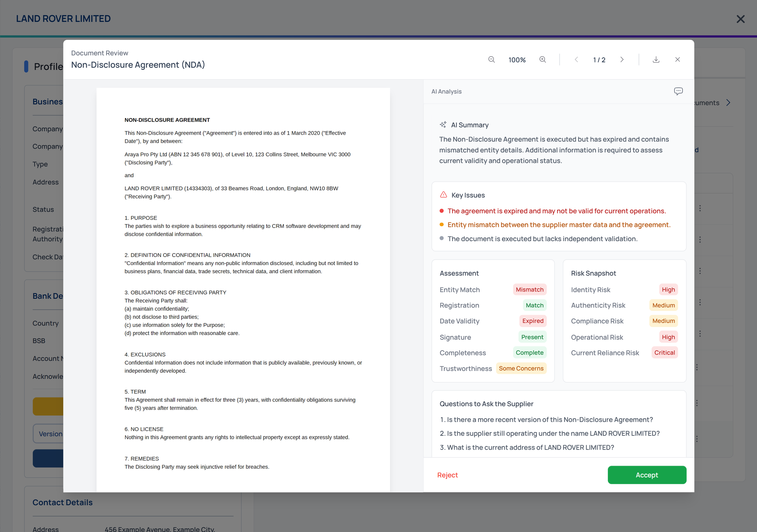
Task: Click the NON-DISCLOSURE AGREEMENT document title
Action: (167, 120)
